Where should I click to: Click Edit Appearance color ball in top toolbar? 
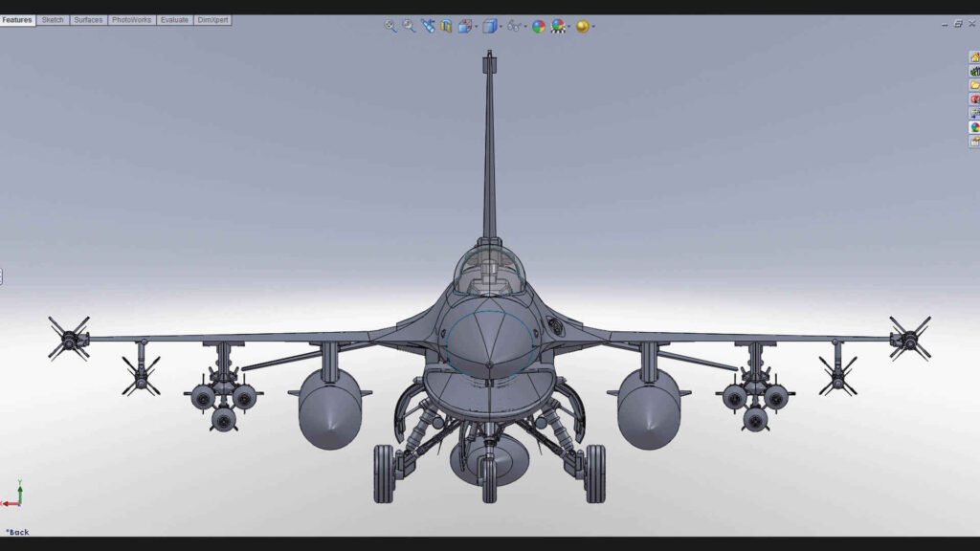(539, 27)
